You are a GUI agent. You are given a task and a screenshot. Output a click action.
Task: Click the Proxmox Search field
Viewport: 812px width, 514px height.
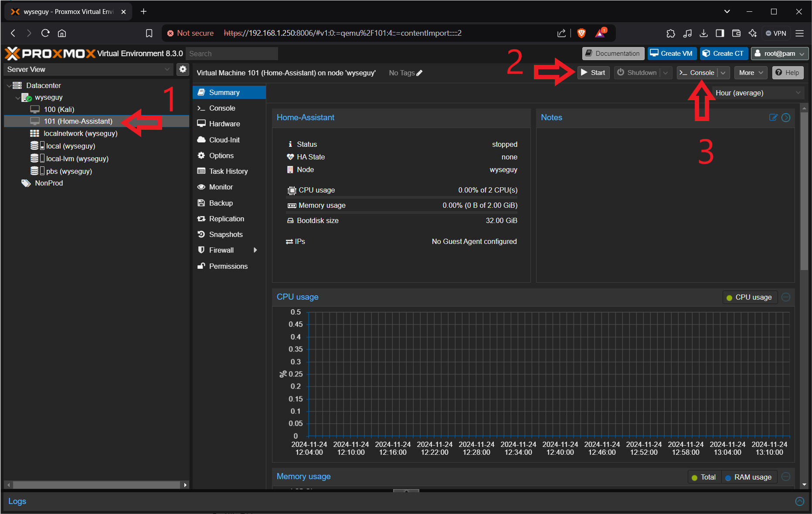click(232, 54)
